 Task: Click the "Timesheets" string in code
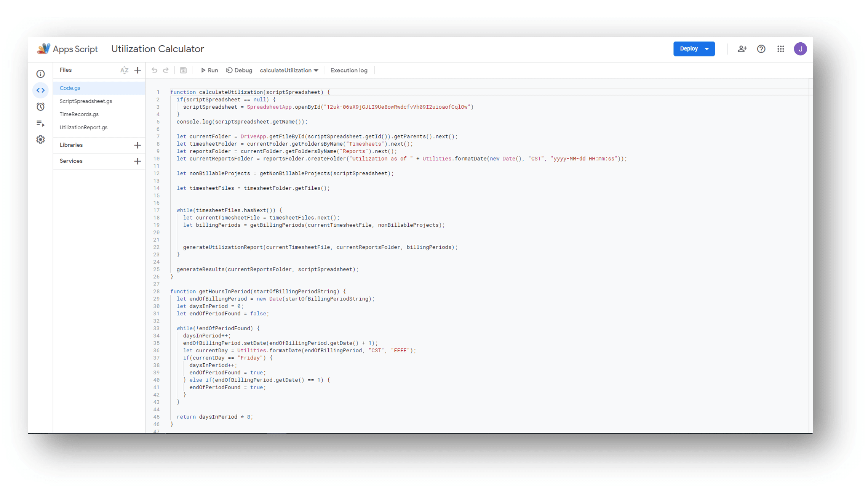coord(365,144)
